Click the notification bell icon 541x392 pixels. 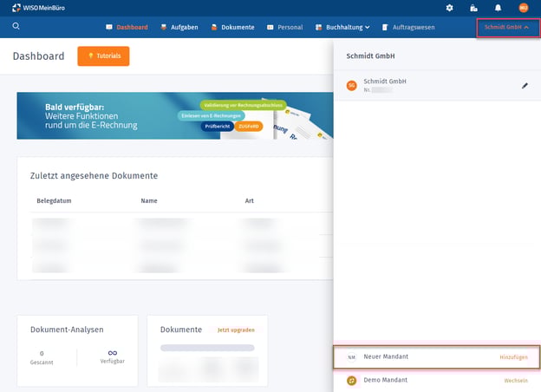pyautogui.click(x=498, y=8)
